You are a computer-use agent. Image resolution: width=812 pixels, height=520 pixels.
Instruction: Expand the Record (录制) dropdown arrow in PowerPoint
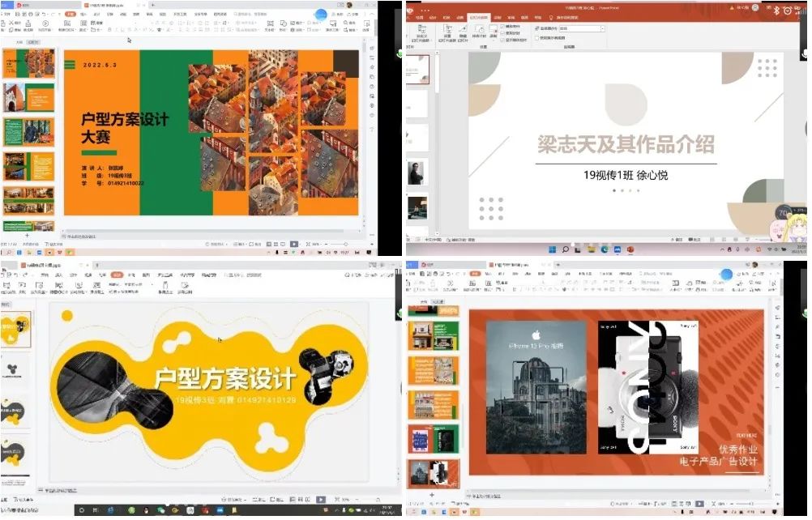click(x=494, y=40)
